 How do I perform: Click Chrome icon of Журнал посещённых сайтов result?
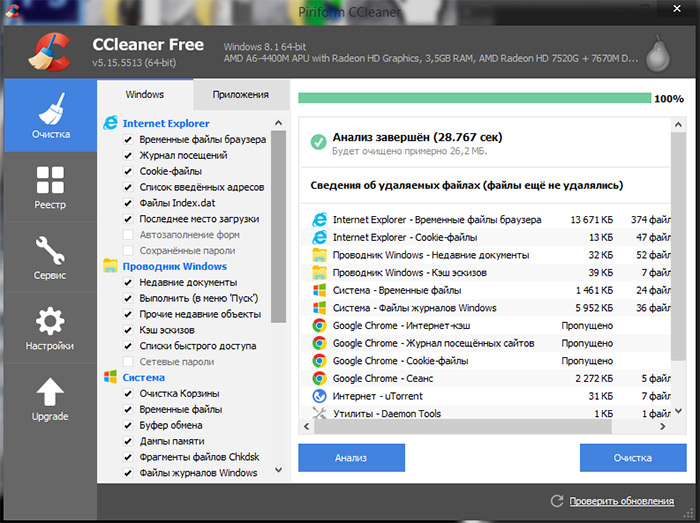319,343
